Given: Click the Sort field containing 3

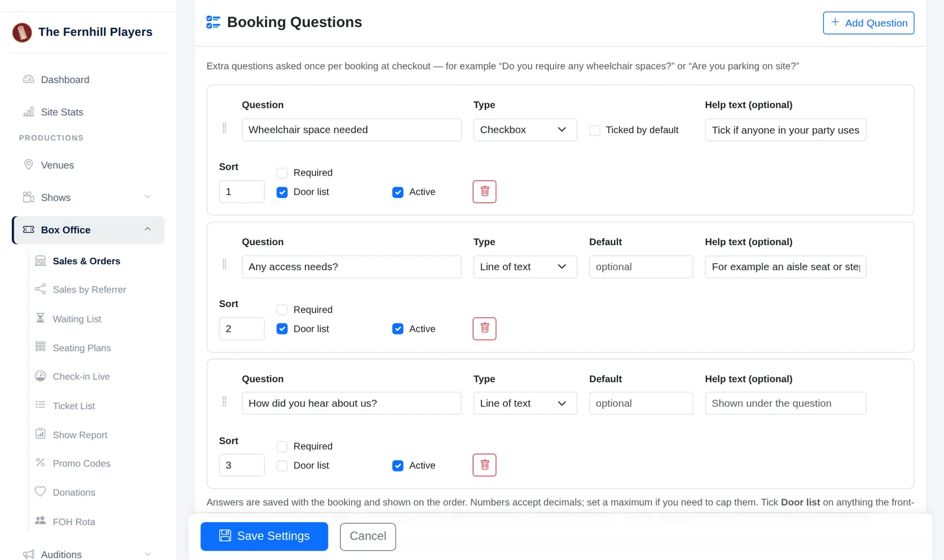Looking at the screenshot, I should tap(242, 465).
